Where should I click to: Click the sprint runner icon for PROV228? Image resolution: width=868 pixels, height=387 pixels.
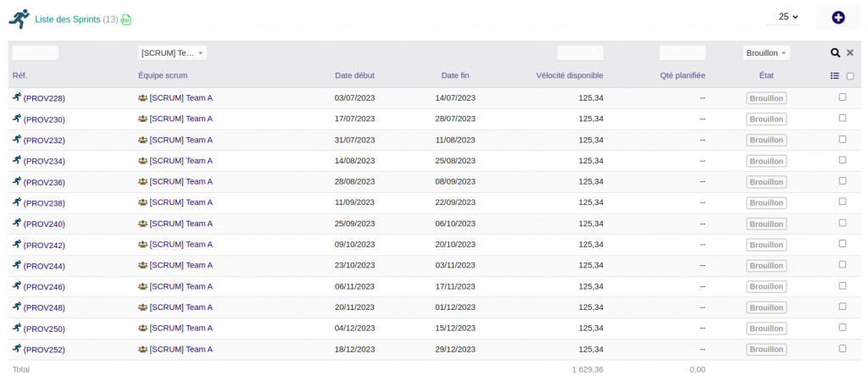click(17, 97)
